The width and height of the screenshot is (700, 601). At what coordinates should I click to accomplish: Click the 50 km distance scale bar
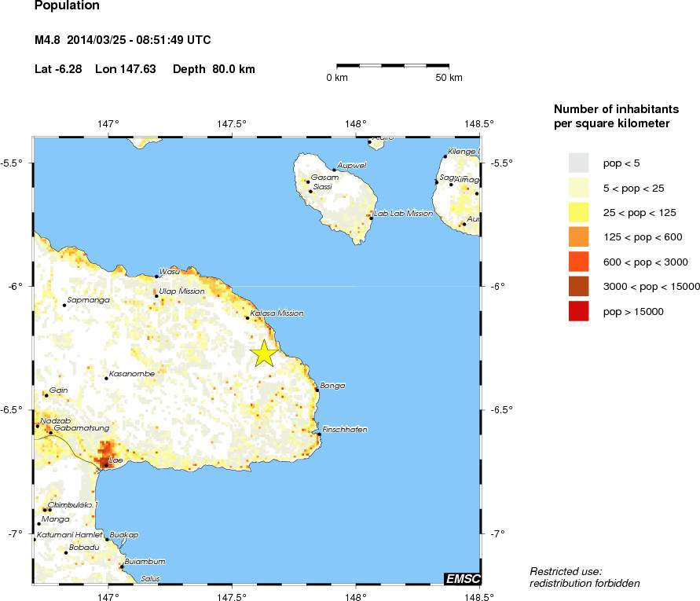click(393, 66)
